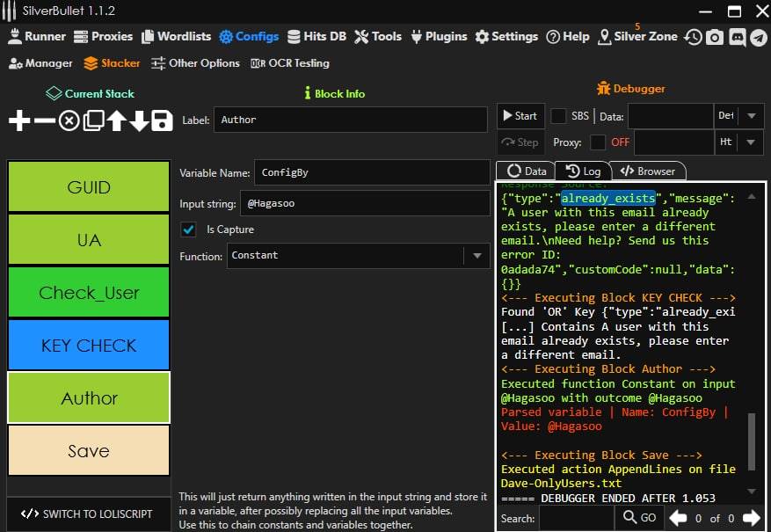The height and width of the screenshot is (532, 771).
Task: Move selected block up with arrow icon
Action: 117,121
